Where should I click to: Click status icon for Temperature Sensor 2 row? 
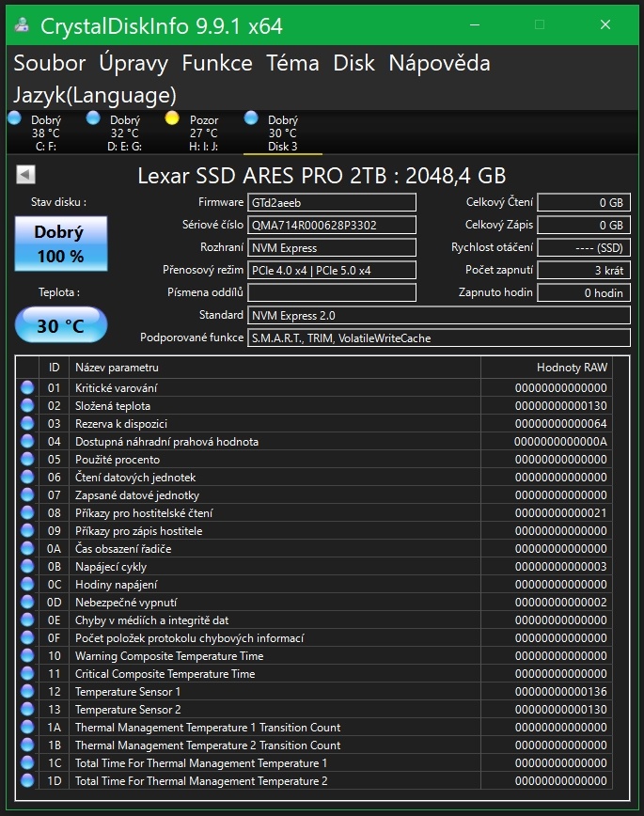27,710
